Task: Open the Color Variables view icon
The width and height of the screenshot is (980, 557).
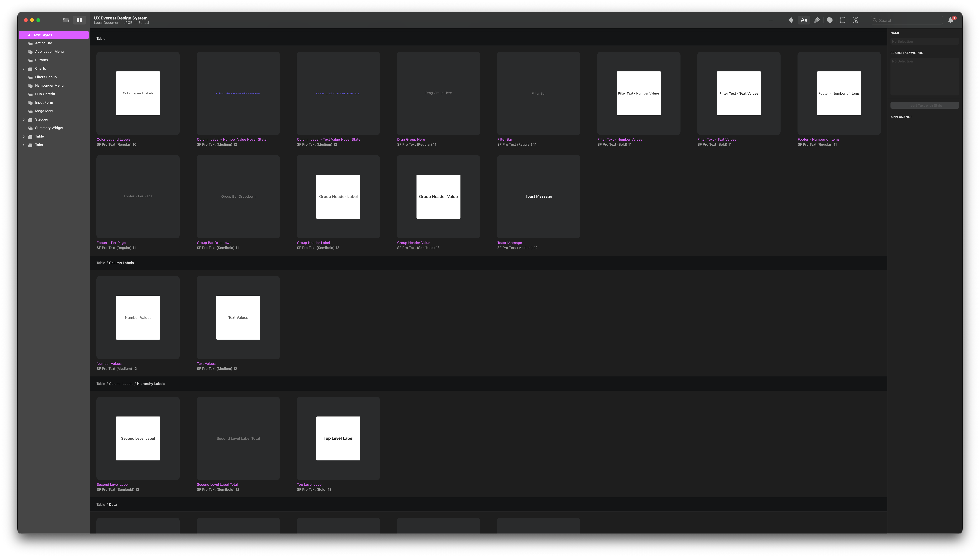Action: [830, 20]
